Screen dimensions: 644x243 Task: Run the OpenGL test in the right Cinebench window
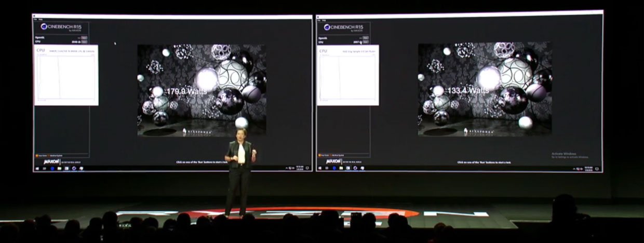tap(366, 38)
